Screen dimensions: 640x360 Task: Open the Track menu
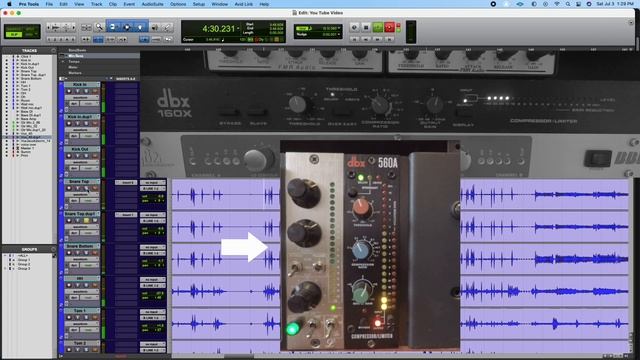pyautogui.click(x=96, y=4)
